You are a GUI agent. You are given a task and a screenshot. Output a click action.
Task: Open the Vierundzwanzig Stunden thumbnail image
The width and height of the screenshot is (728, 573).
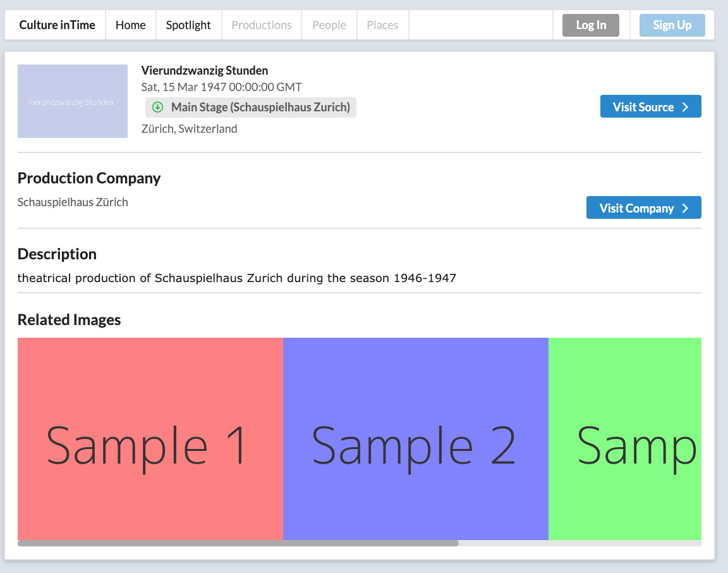(x=73, y=101)
